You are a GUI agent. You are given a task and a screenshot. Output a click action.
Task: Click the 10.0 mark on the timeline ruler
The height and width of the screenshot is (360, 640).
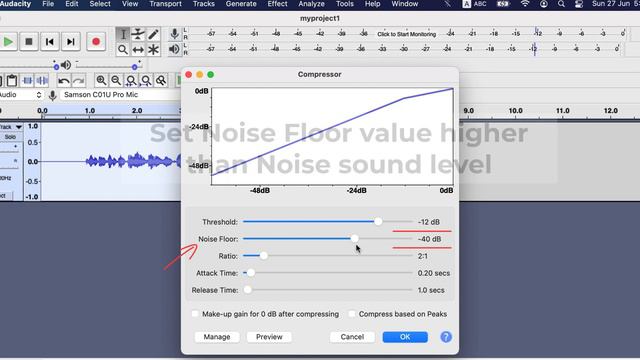click(515, 111)
